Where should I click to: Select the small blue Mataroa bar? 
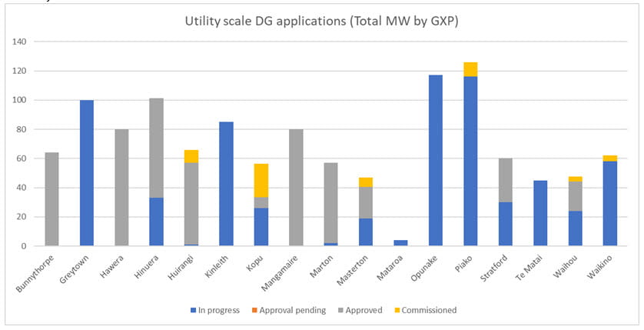(401, 243)
